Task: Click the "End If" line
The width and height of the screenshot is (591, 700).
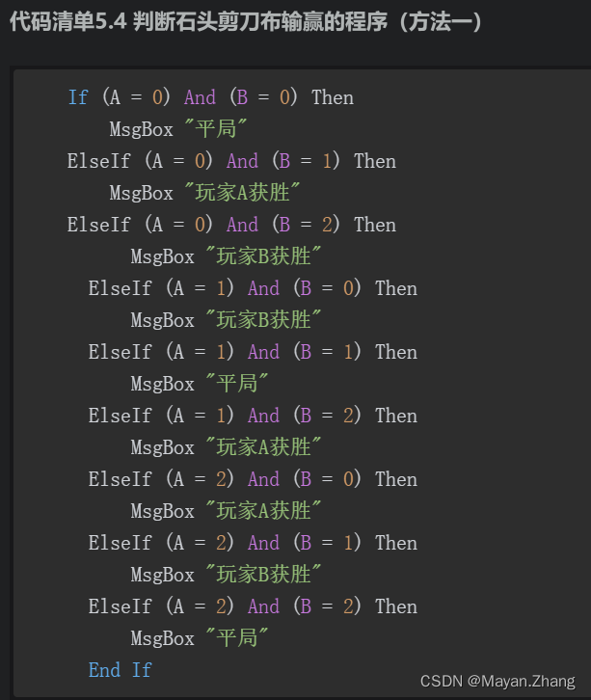Action: pyautogui.click(x=121, y=670)
